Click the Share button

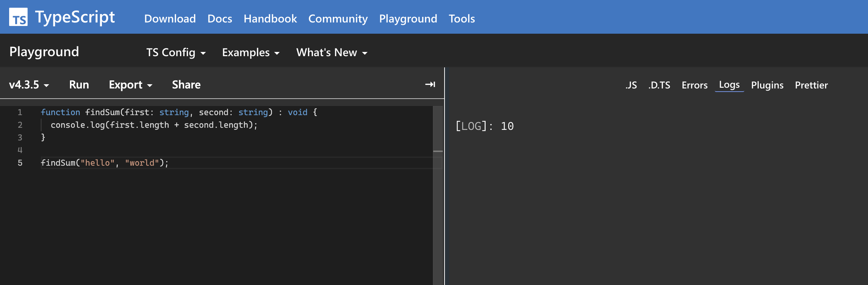coord(186,85)
